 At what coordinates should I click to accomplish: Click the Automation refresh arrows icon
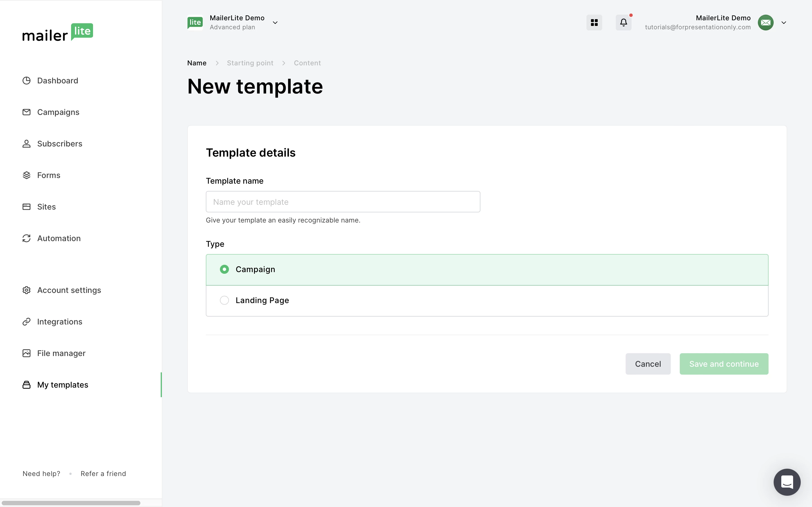27,238
